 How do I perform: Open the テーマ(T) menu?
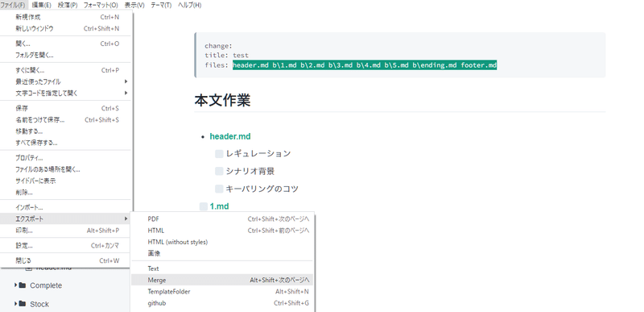161,6
